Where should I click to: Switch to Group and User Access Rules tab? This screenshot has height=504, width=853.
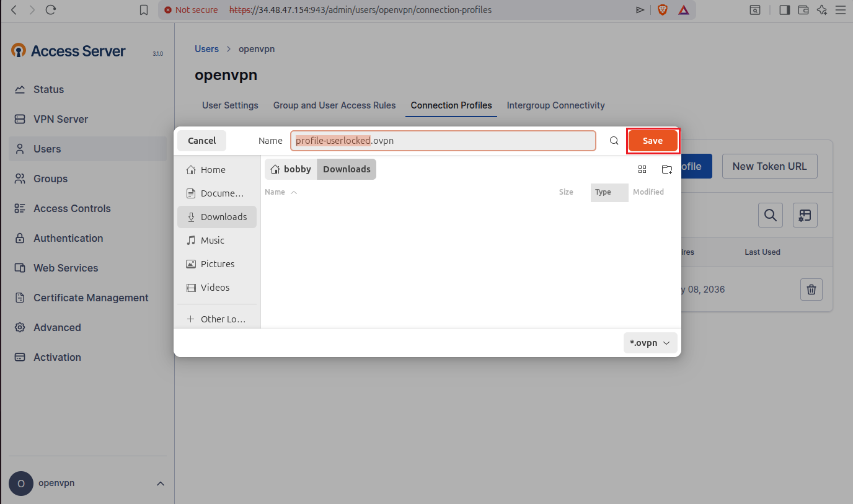[334, 105]
